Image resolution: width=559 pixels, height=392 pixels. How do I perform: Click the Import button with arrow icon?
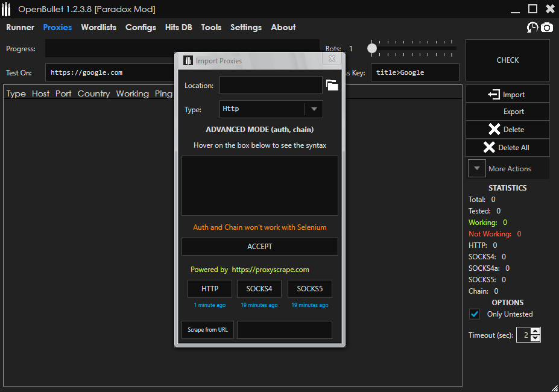507,94
